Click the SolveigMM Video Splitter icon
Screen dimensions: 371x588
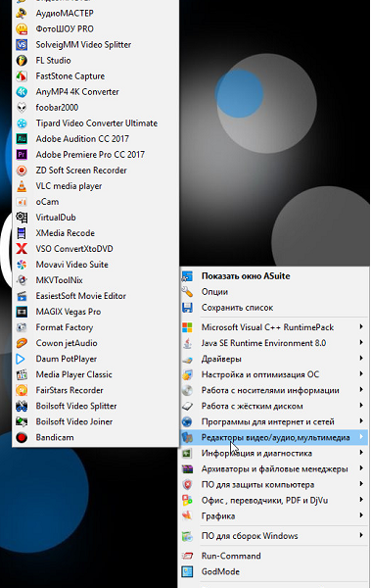(x=22, y=45)
